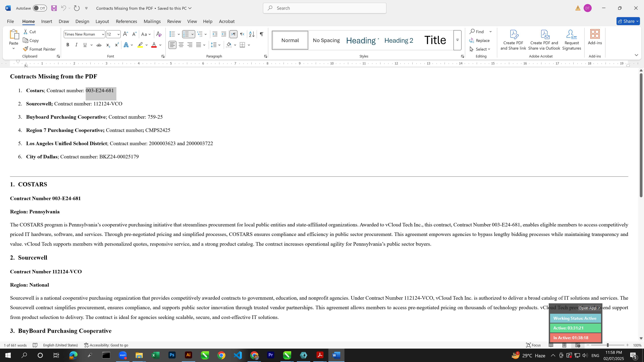This screenshot has width=644, height=362.
Task: Align paragraph to the right
Action: click(190, 45)
